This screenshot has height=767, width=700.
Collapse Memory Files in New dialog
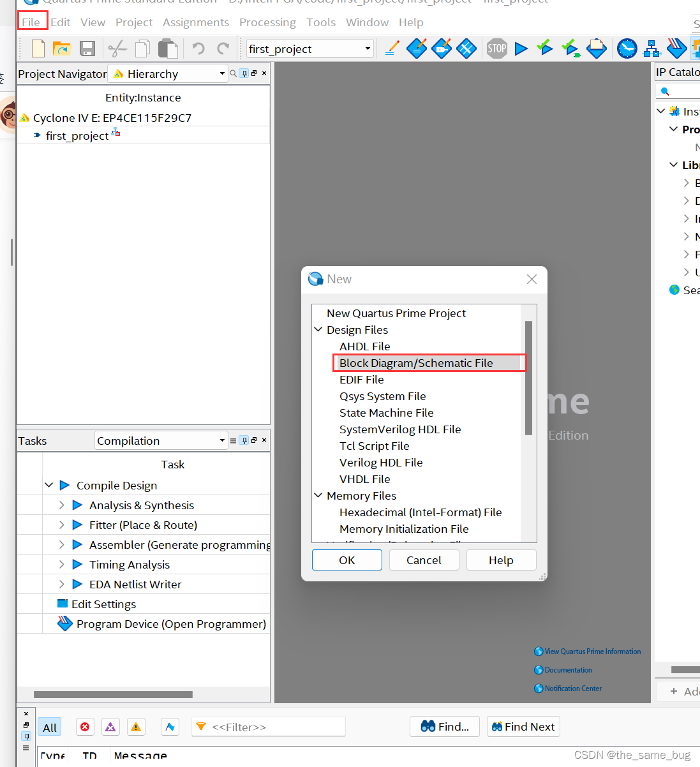(318, 495)
